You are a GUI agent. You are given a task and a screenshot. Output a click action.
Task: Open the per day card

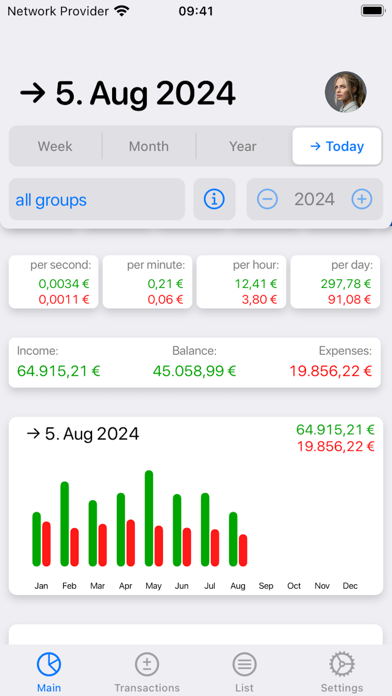(x=335, y=282)
